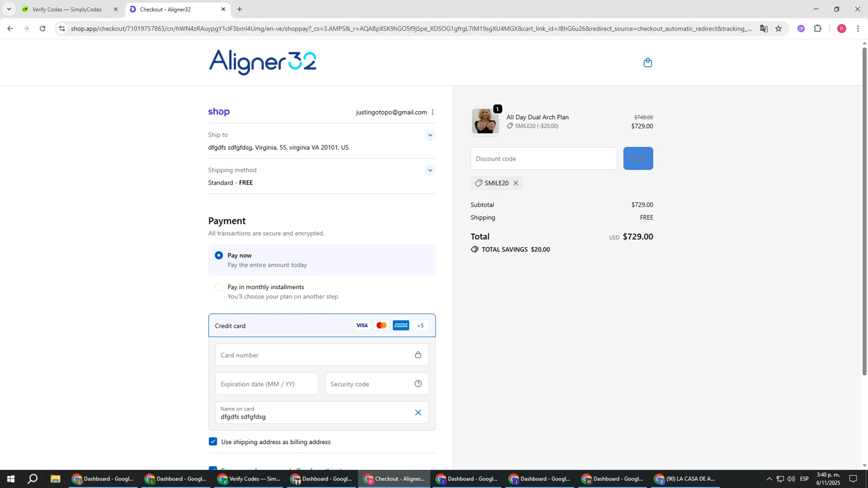This screenshot has width=868, height=488.
Task: Bookmark this page with the star
Action: point(778,28)
